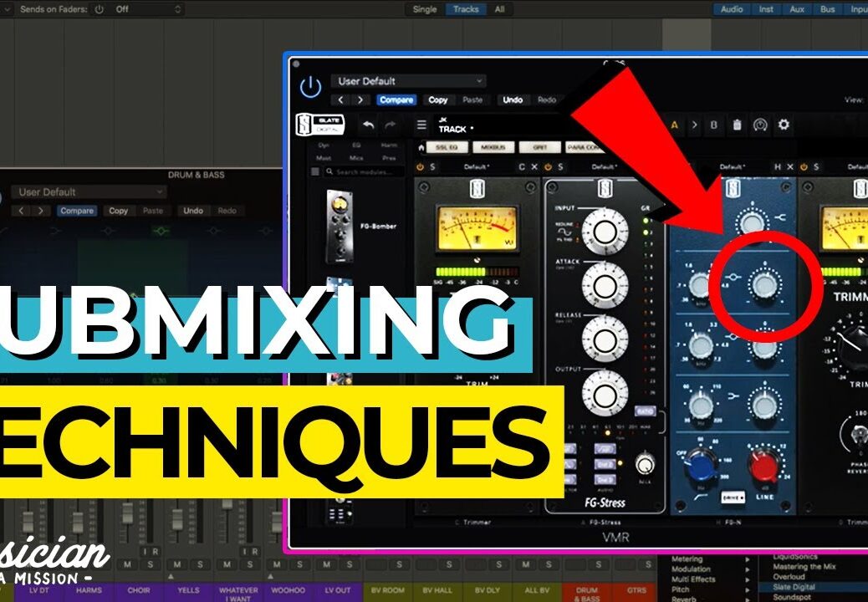
Task: Click the FG-Stress INPUT knob
Action: click(605, 232)
